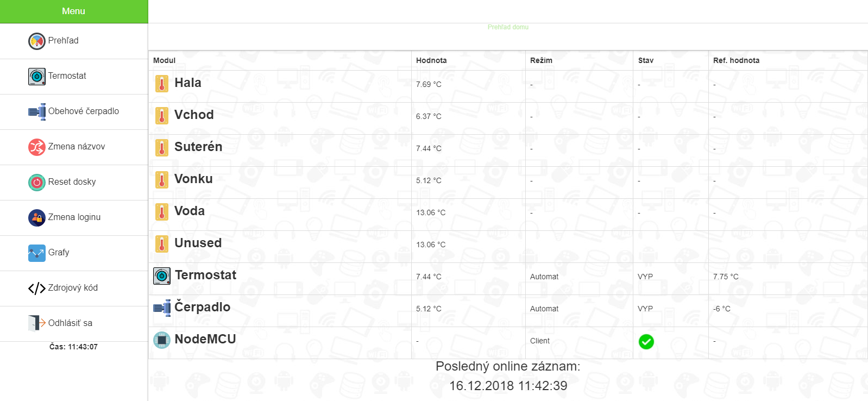Open the Grafy menu item
Screen dimensions: 868x401
pyautogui.click(x=59, y=253)
